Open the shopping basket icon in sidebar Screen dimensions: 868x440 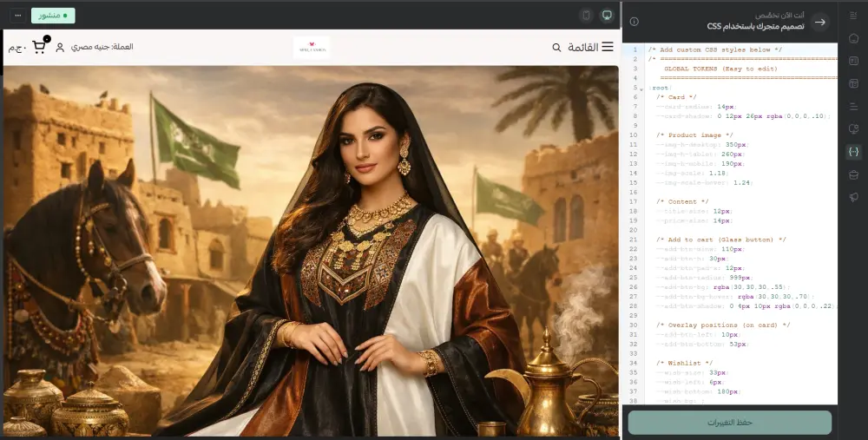pos(853,175)
